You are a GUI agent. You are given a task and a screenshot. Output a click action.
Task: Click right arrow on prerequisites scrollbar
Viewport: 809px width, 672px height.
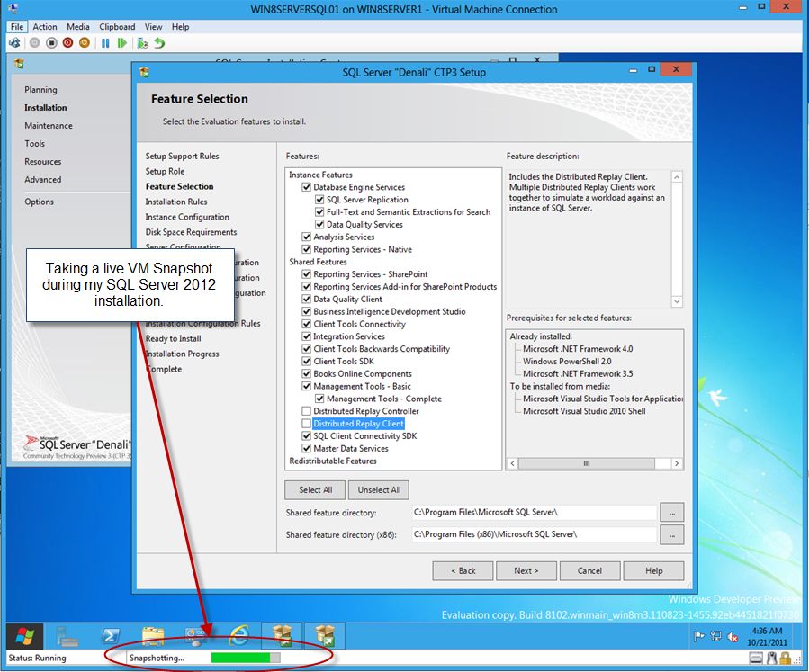(x=677, y=463)
